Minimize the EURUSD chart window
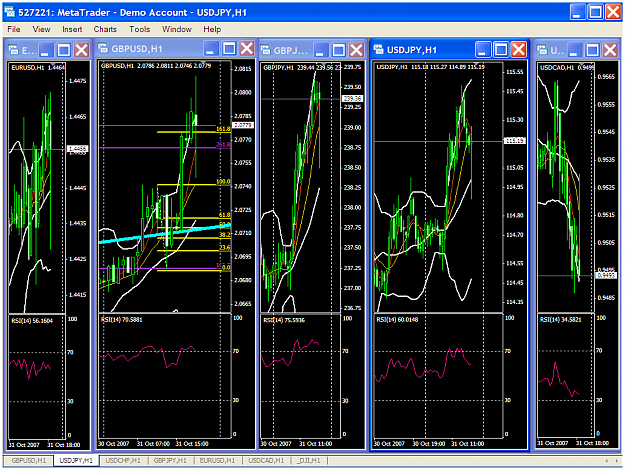625x470 pixels. coord(45,50)
